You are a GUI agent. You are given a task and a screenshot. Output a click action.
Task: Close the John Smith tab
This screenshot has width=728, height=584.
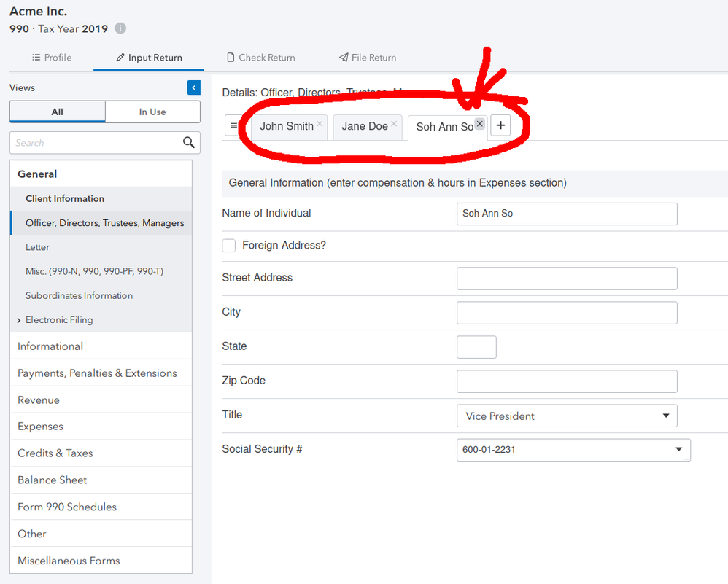coord(320,124)
